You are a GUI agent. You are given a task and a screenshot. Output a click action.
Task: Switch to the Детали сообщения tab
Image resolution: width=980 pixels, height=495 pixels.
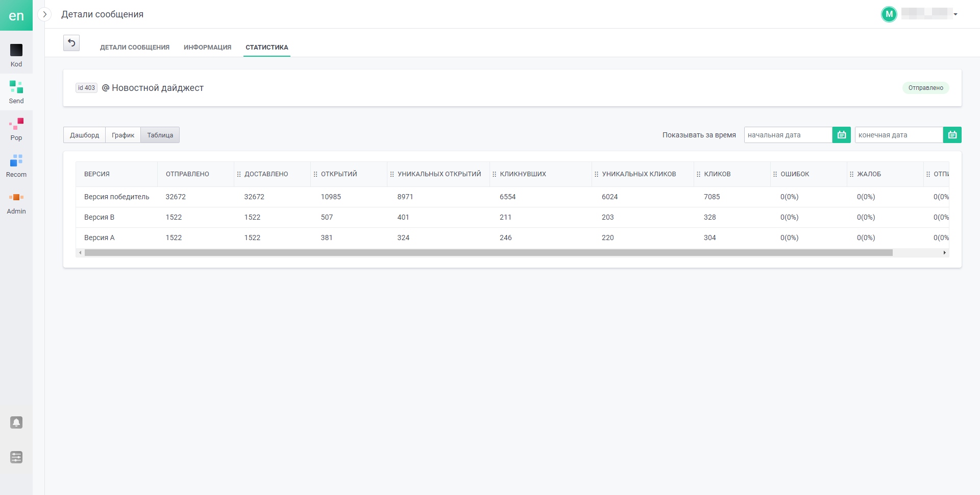pos(135,47)
